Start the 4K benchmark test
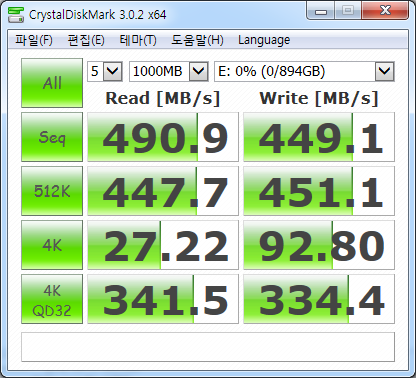This screenshot has height=378, width=416. point(52,245)
